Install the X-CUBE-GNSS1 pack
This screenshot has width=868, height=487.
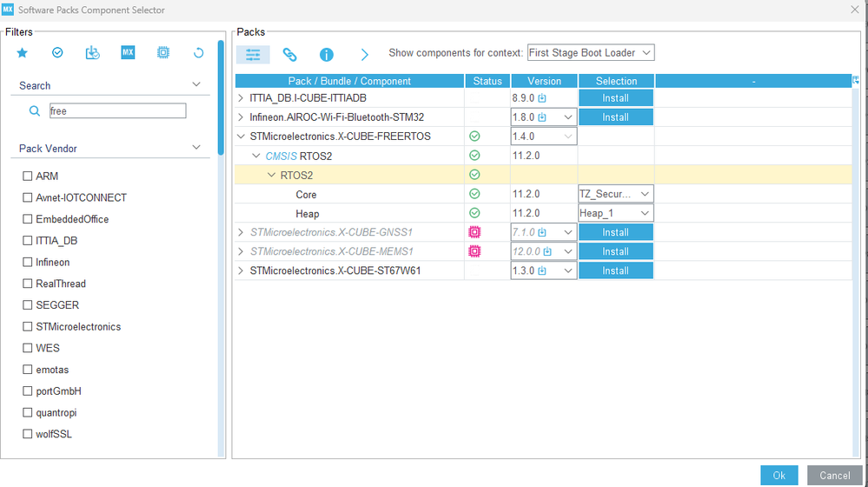tap(615, 233)
